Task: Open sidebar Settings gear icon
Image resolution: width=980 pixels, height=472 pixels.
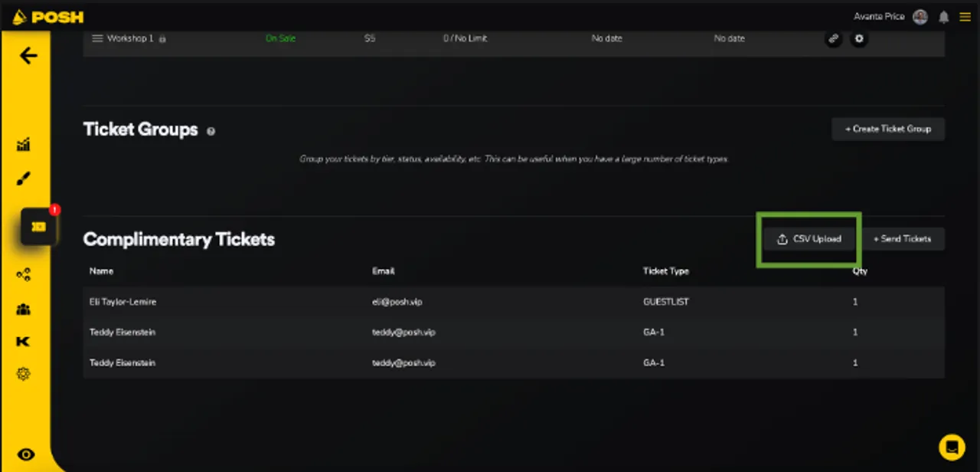Action: 23,374
